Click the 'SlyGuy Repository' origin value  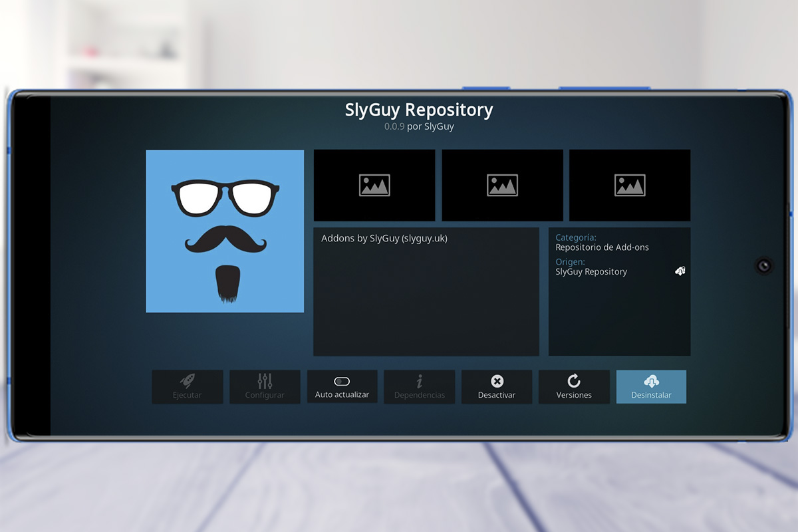(x=591, y=272)
